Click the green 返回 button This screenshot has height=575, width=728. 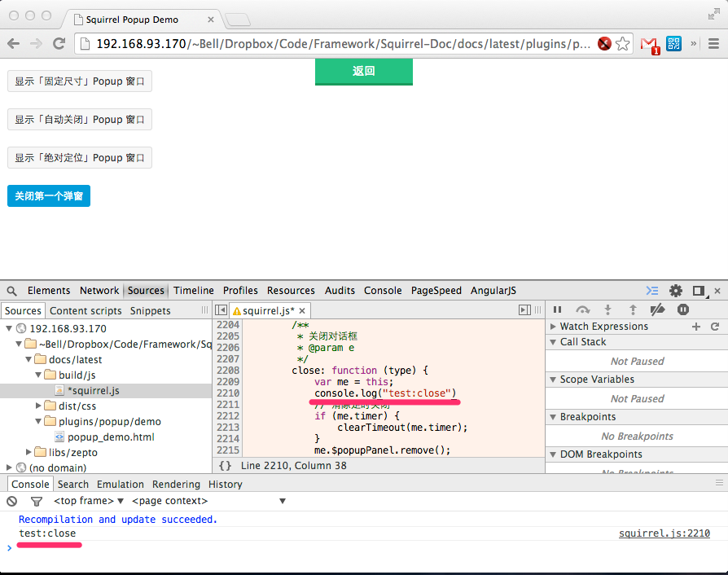363,72
